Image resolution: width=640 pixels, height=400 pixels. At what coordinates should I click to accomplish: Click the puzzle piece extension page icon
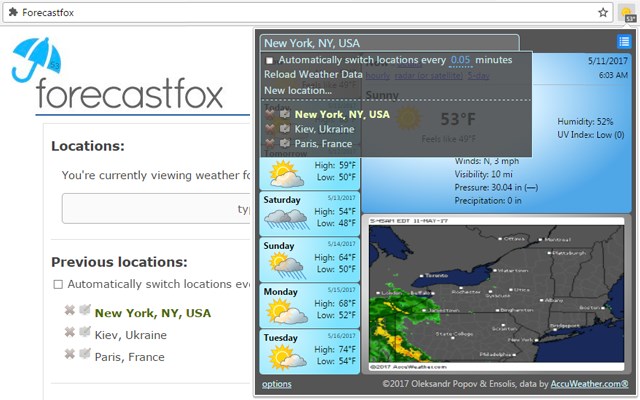pyautogui.click(x=13, y=12)
